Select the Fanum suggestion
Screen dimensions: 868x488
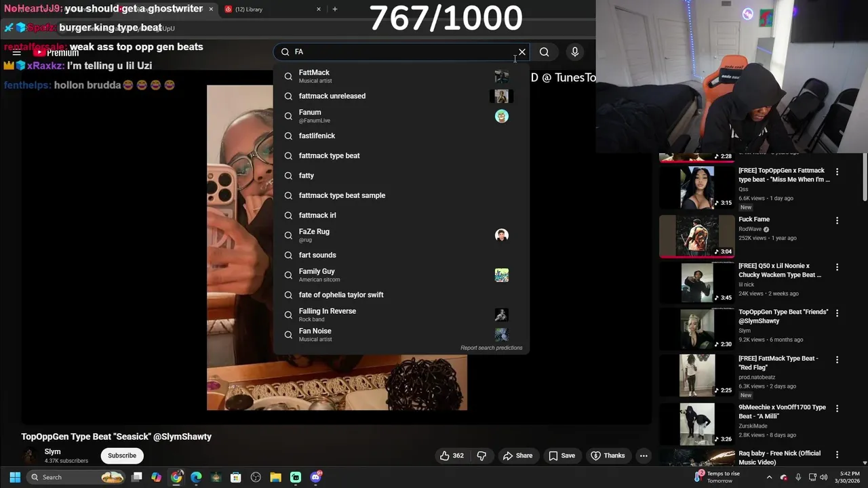pos(401,116)
